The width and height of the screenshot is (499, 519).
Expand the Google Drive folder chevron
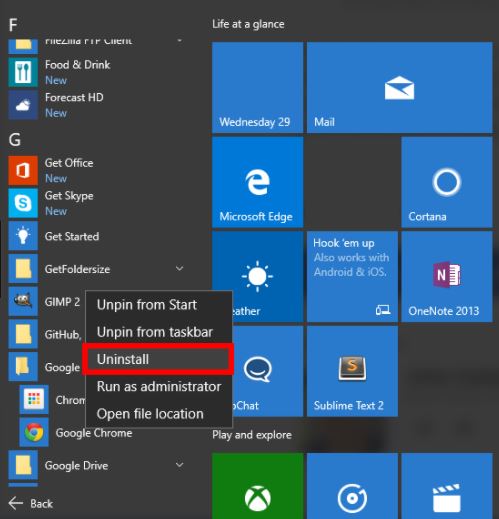179,465
